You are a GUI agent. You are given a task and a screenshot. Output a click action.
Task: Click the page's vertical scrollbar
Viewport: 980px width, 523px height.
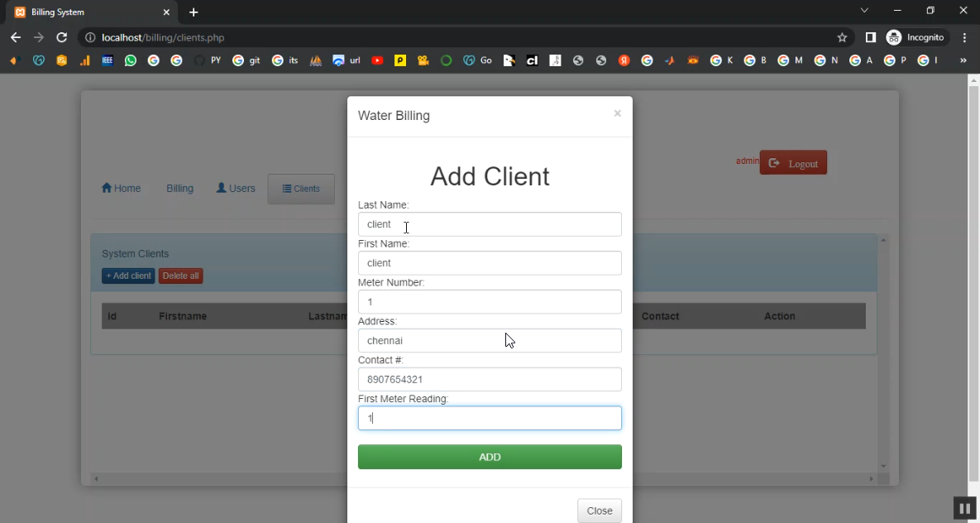973,281
